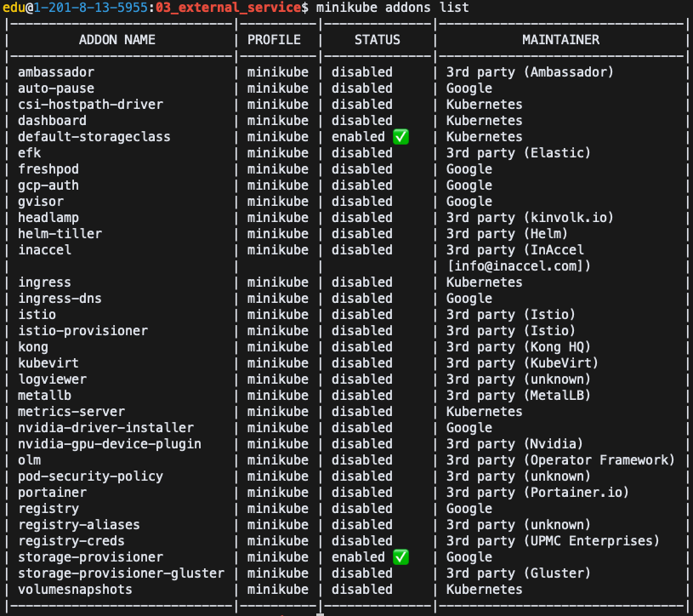Select the 'ingress' addon name
This screenshot has height=616, width=693.
click(x=44, y=282)
